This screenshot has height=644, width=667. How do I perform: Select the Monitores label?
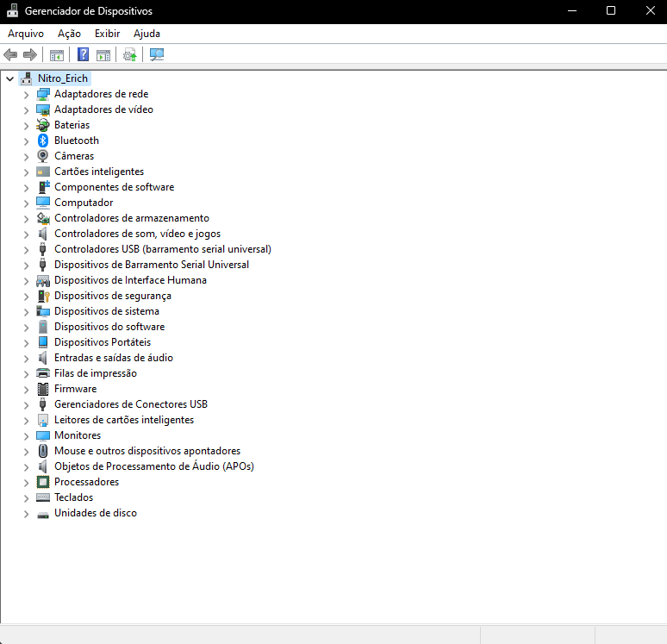point(78,435)
